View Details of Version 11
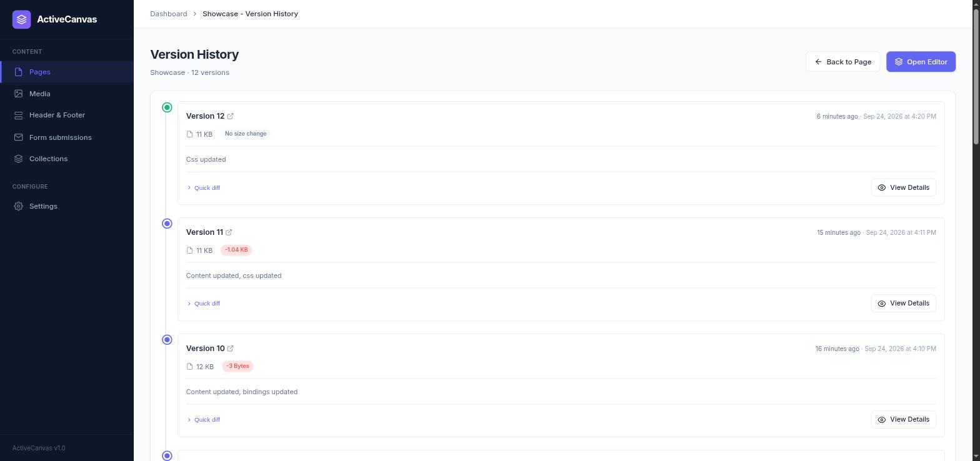 903,304
